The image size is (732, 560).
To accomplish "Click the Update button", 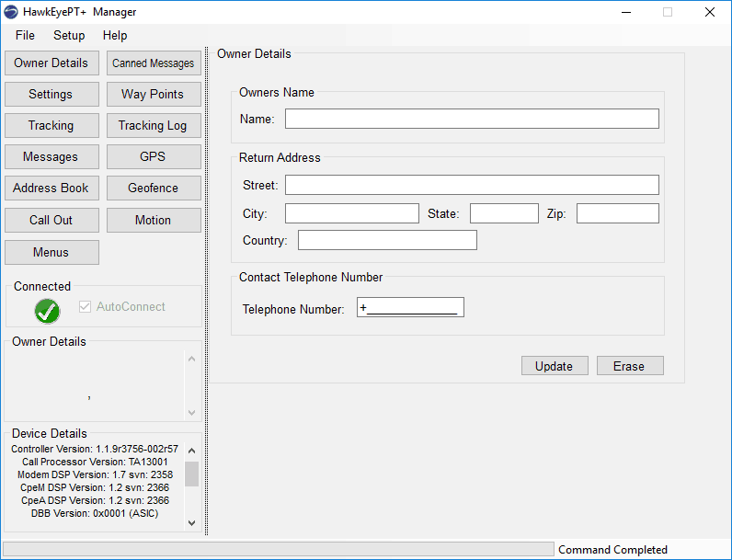I will (x=555, y=366).
